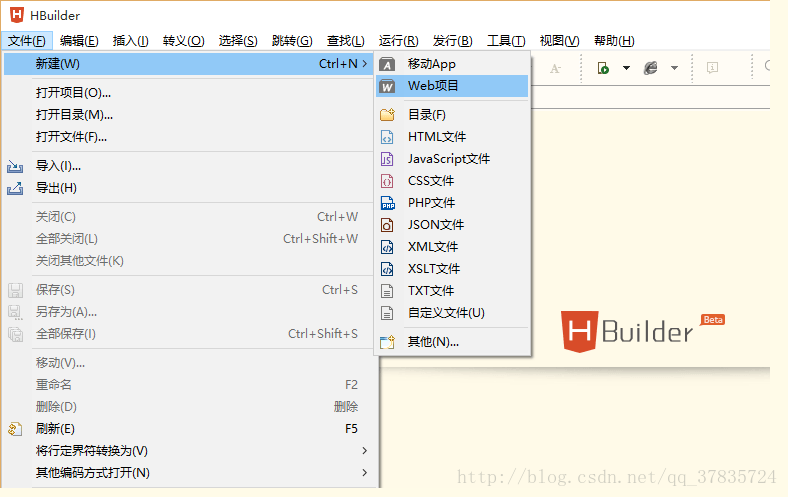Click the JSON文件 file icon

pyautogui.click(x=387, y=225)
